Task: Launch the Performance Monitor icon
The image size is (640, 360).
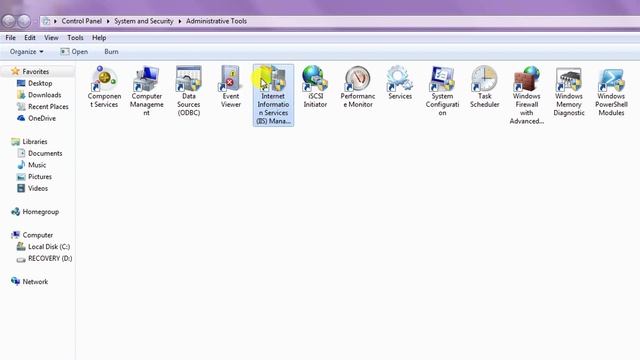Action: pos(358,79)
